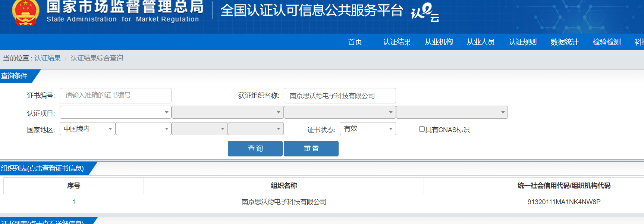Viewport: 644px width, 224px height.
Task: Open the fourth 国家地区 dropdown
Action: pyautogui.click(x=256, y=129)
